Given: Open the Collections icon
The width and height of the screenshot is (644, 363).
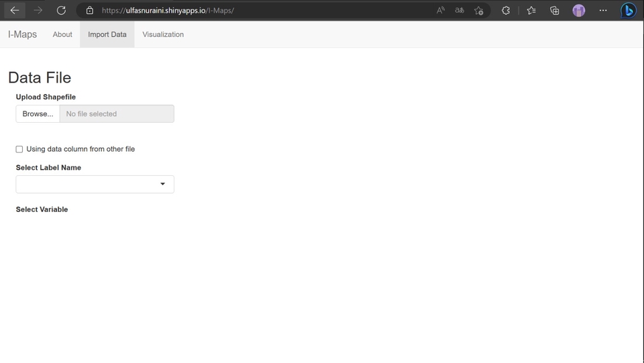Looking at the screenshot, I should coord(555,11).
